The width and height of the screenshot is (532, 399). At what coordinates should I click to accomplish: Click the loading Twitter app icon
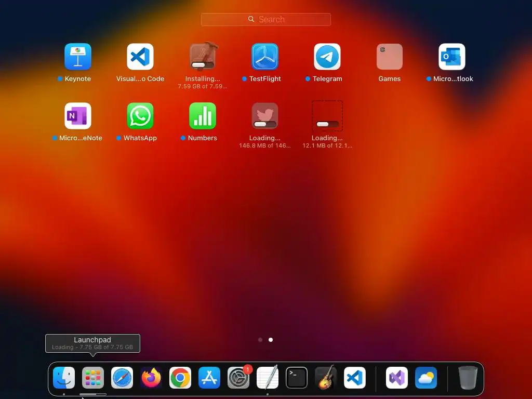[265, 116]
